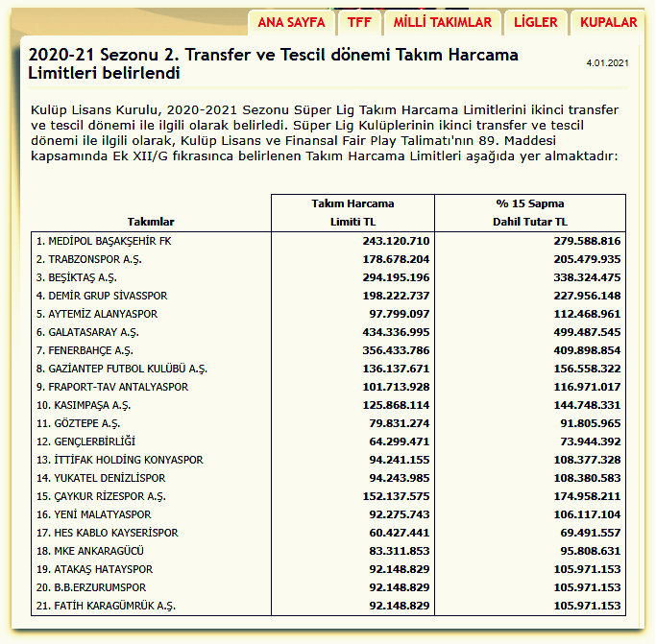Click Sivasspor limit value 198.222.737
This screenshot has width=656, height=644.
pos(396,296)
